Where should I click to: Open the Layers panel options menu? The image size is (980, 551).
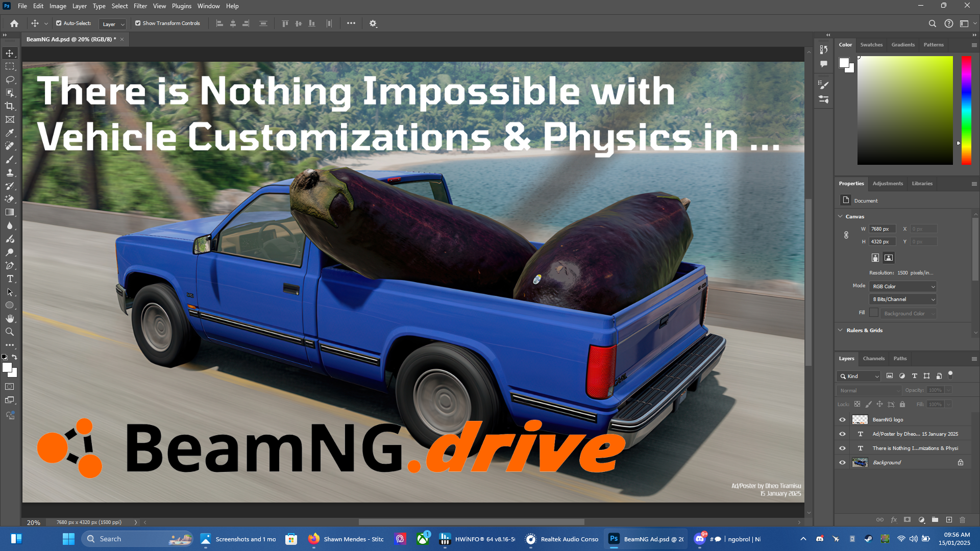tap(974, 359)
